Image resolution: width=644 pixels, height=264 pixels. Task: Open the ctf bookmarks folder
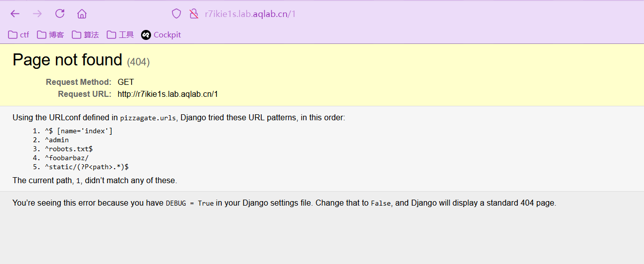coord(19,34)
